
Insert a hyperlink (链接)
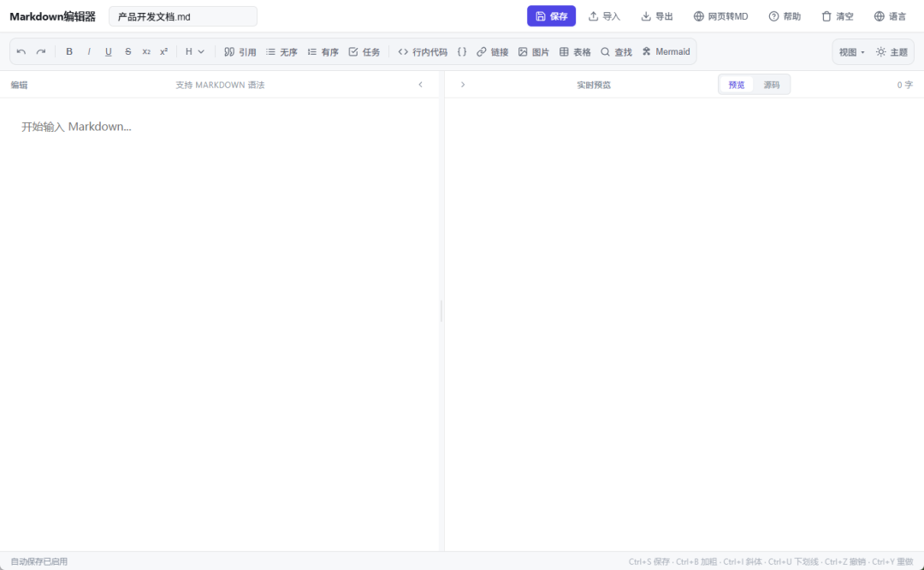coord(492,52)
